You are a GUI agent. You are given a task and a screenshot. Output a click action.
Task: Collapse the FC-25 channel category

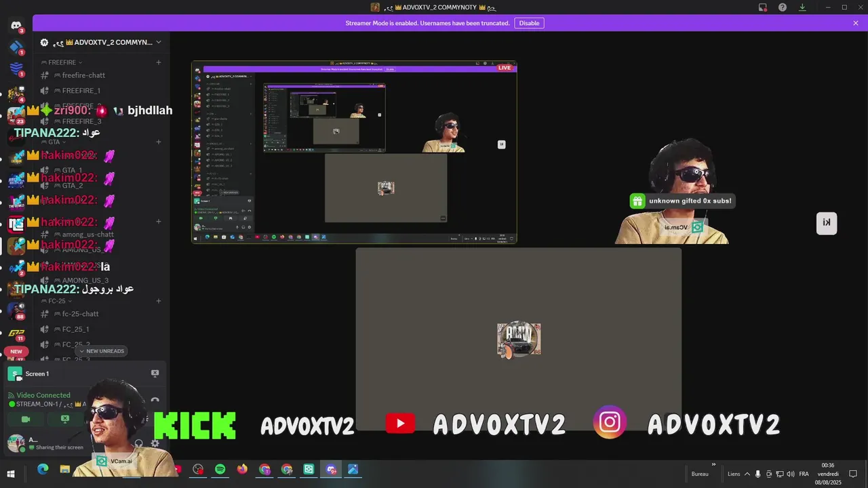pos(57,301)
